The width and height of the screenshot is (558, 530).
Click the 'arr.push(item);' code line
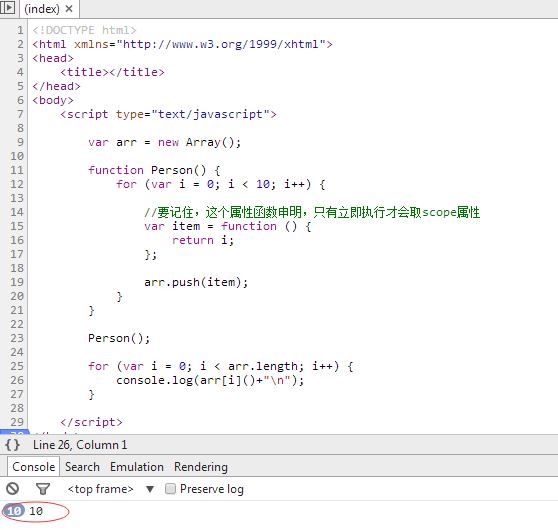[x=196, y=282]
